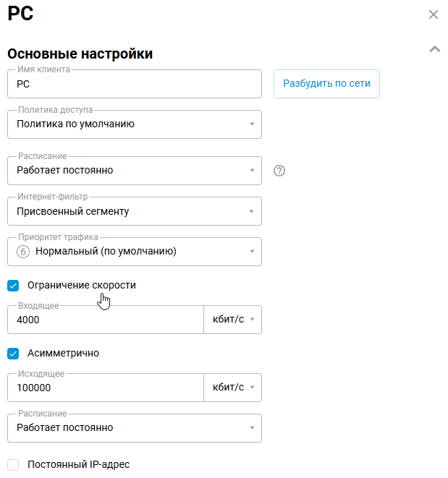Click the Входящее speed value field

click(105, 320)
